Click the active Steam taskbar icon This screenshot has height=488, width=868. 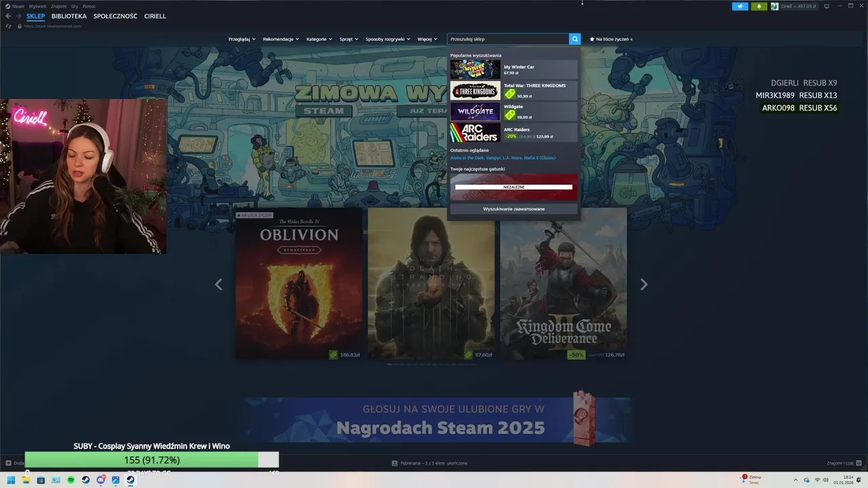(x=130, y=480)
